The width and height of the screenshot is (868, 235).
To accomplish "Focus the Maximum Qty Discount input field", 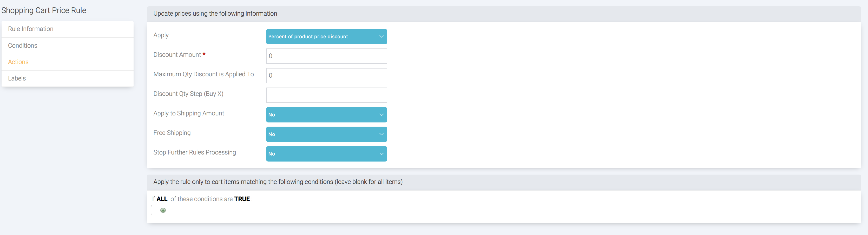I will click(326, 76).
